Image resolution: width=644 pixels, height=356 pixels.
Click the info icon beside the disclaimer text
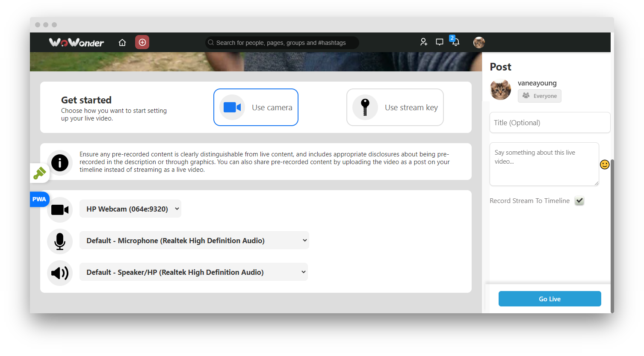tap(60, 163)
